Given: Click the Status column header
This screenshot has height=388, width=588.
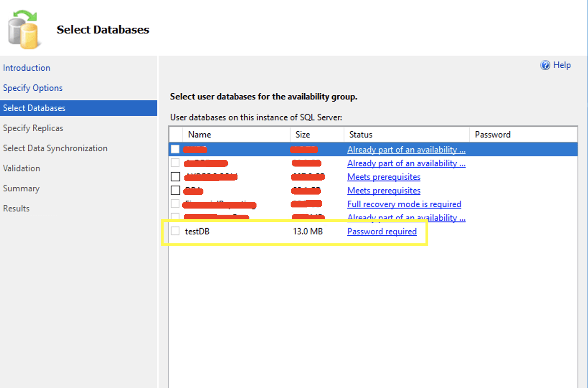Looking at the screenshot, I should point(361,135).
